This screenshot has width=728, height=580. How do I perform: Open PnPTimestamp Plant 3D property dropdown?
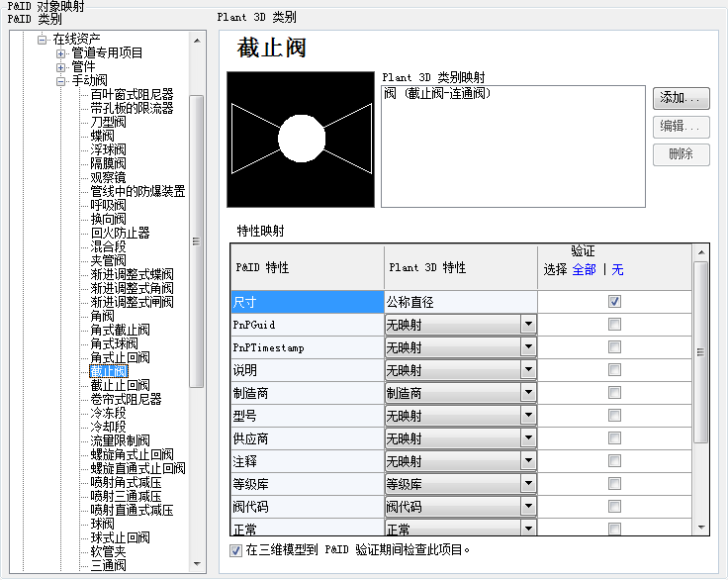pos(528,347)
